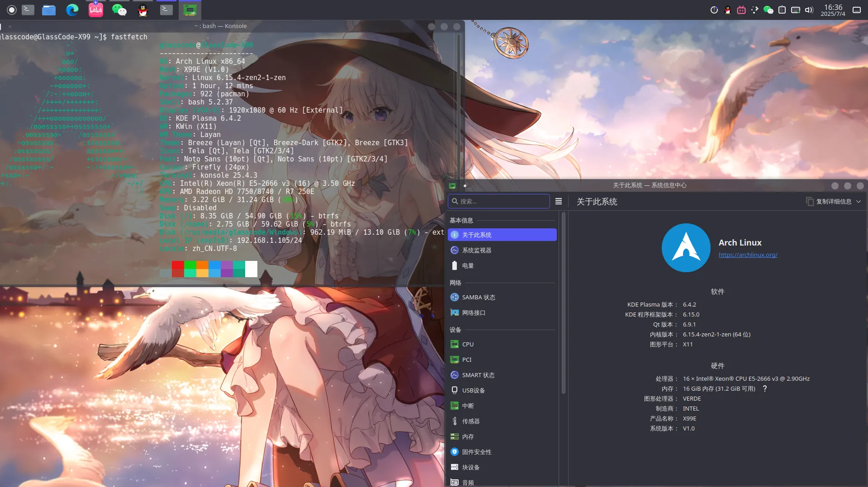Click the 复制详细信息 copy button
This screenshot has width=868, height=487.
click(x=829, y=202)
